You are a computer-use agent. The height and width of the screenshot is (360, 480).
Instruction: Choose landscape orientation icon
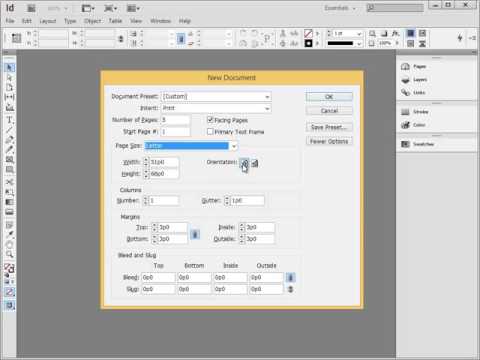click(x=255, y=163)
